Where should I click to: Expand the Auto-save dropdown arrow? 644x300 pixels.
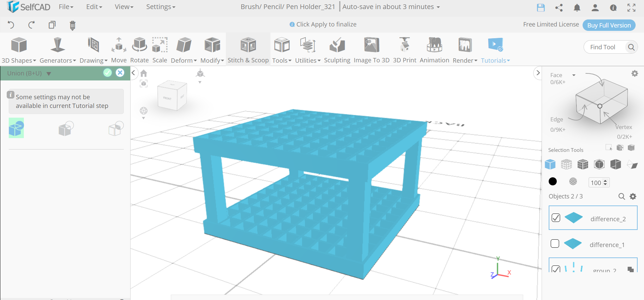click(438, 7)
